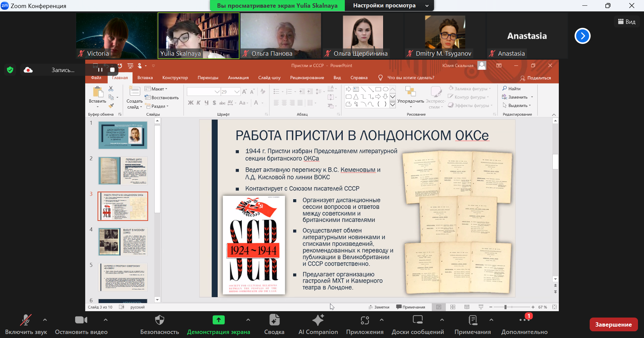Click the Заметки notes status bar button
The width and height of the screenshot is (644, 338).
379,307
